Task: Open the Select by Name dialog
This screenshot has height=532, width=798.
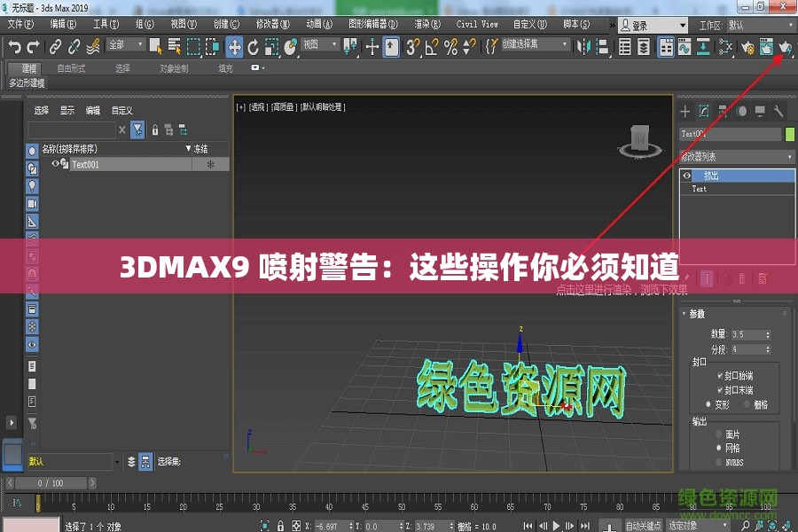Action: [175, 46]
